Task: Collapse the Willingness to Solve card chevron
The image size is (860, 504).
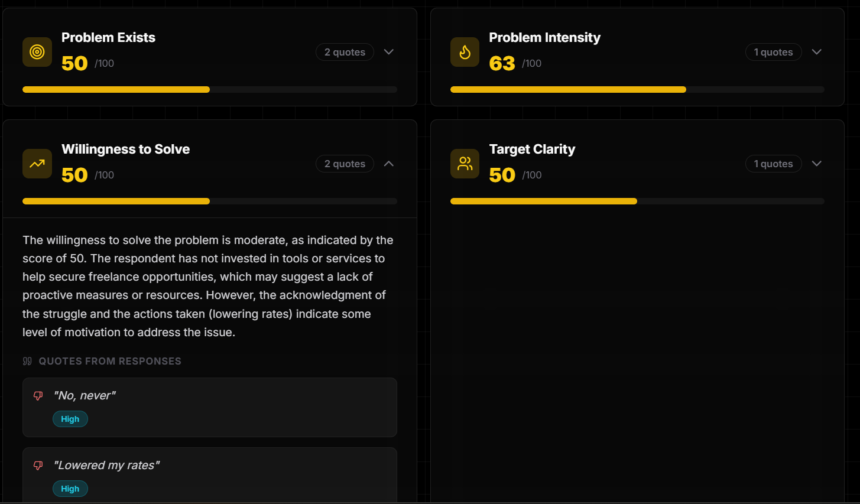Action: pyautogui.click(x=389, y=164)
